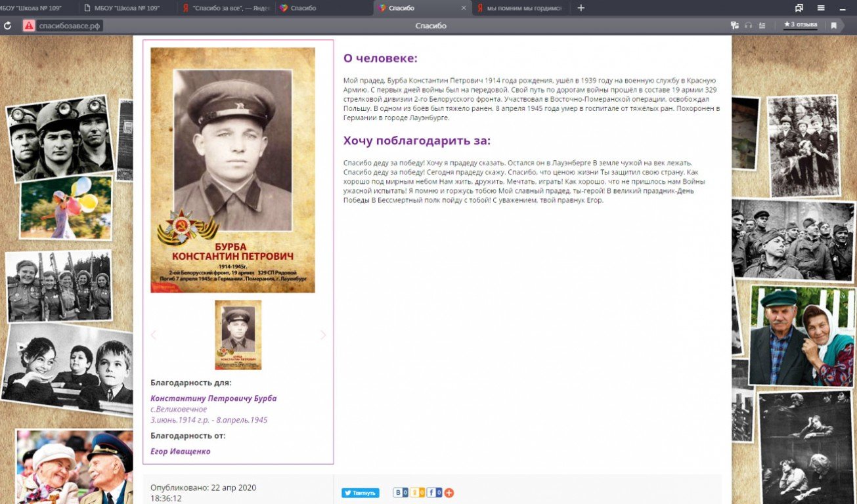857x504 pixels.
Task: Show next photo with right arrow
Action: tap(322, 335)
